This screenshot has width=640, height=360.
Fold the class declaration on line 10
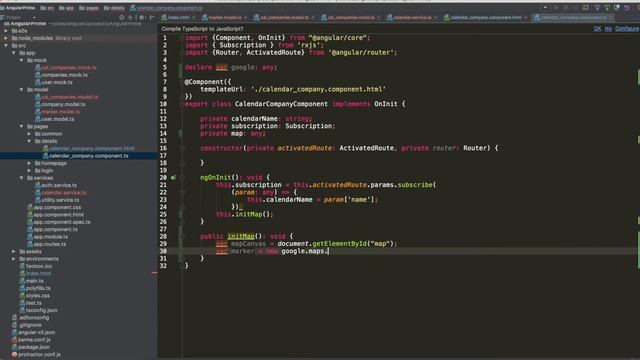pos(182,104)
